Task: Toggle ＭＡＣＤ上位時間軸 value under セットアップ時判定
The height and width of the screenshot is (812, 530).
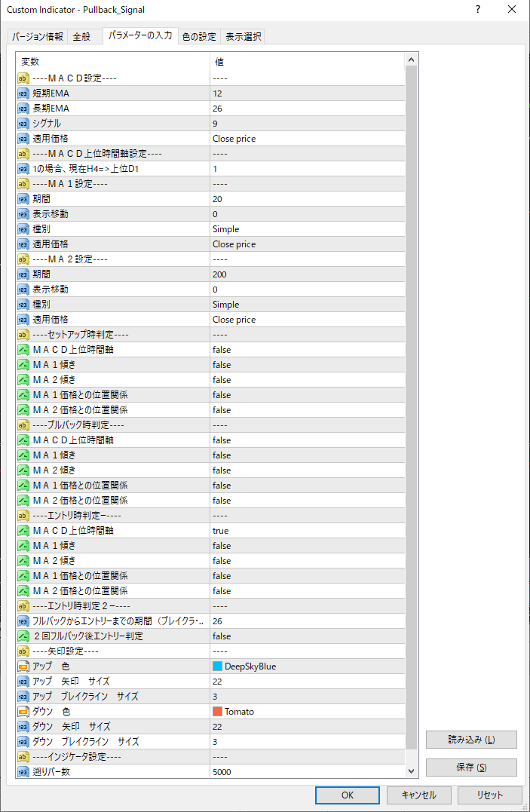Action: tap(308, 350)
